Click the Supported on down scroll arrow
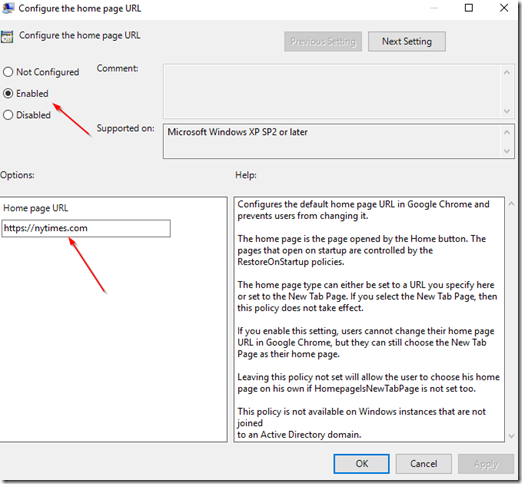522x484 pixels. click(507, 151)
